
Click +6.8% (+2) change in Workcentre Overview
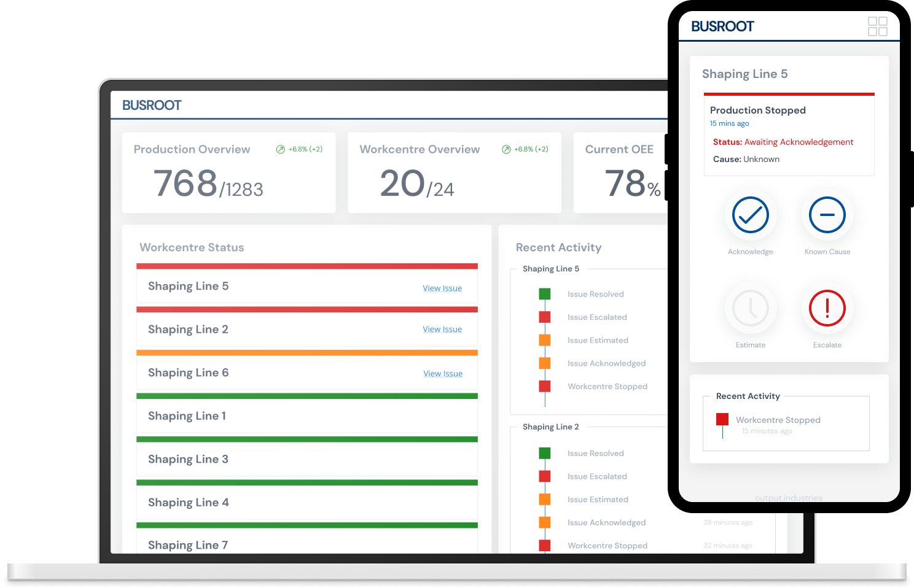click(x=531, y=149)
